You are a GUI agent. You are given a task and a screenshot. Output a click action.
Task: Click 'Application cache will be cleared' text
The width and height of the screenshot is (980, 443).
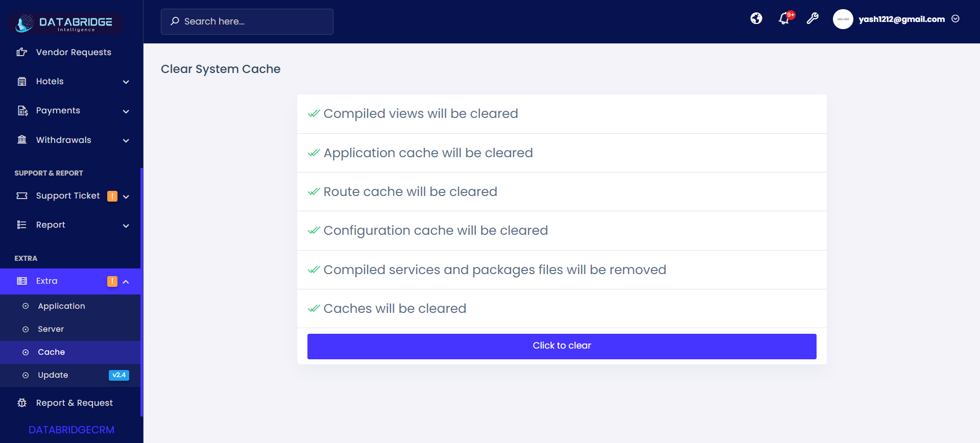pyautogui.click(x=428, y=153)
